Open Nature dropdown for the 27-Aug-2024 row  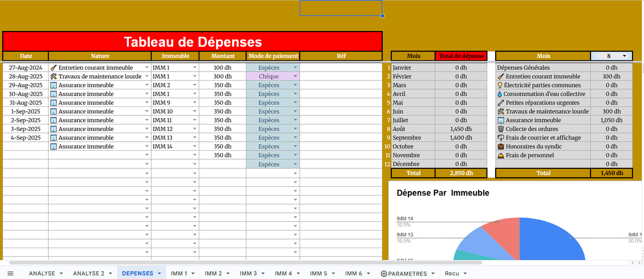coord(147,68)
